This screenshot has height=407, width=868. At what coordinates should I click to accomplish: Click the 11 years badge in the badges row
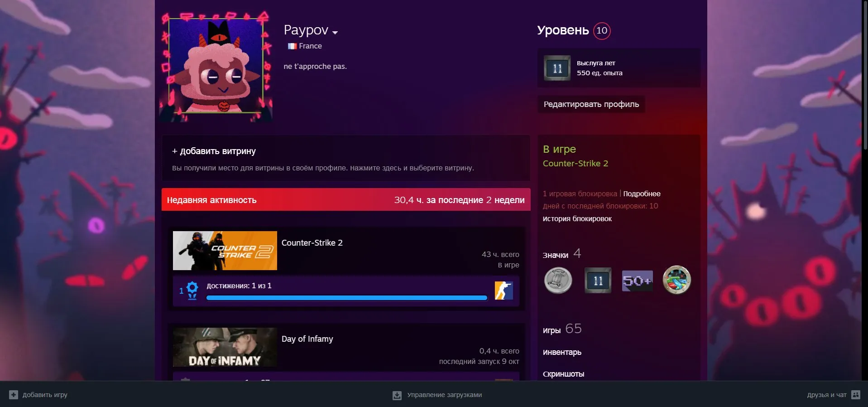[598, 281]
